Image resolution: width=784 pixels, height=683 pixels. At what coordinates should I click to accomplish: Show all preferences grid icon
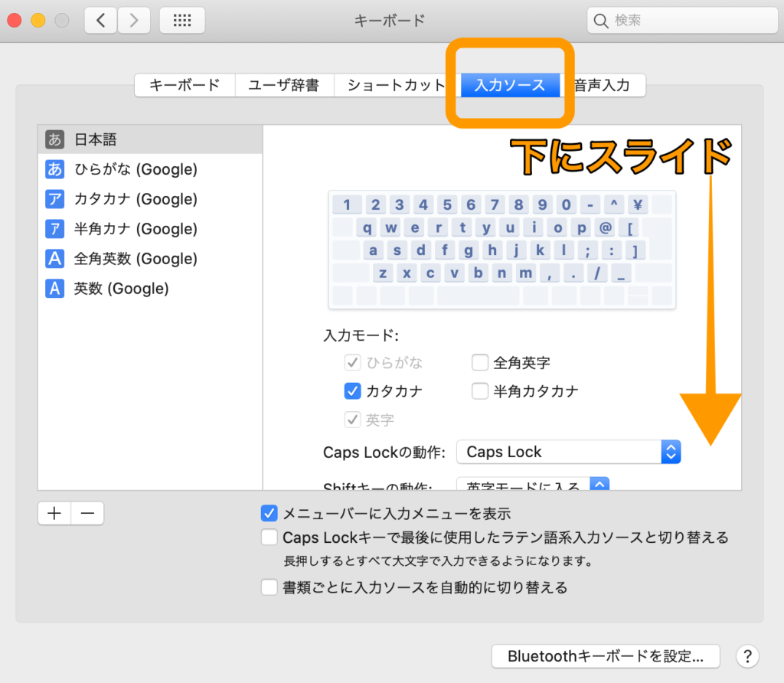(182, 21)
